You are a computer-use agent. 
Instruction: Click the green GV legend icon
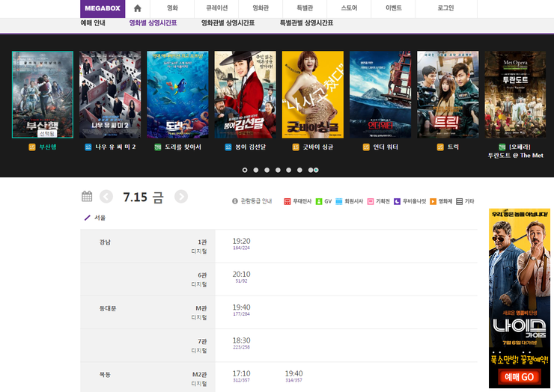click(x=319, y=201)
